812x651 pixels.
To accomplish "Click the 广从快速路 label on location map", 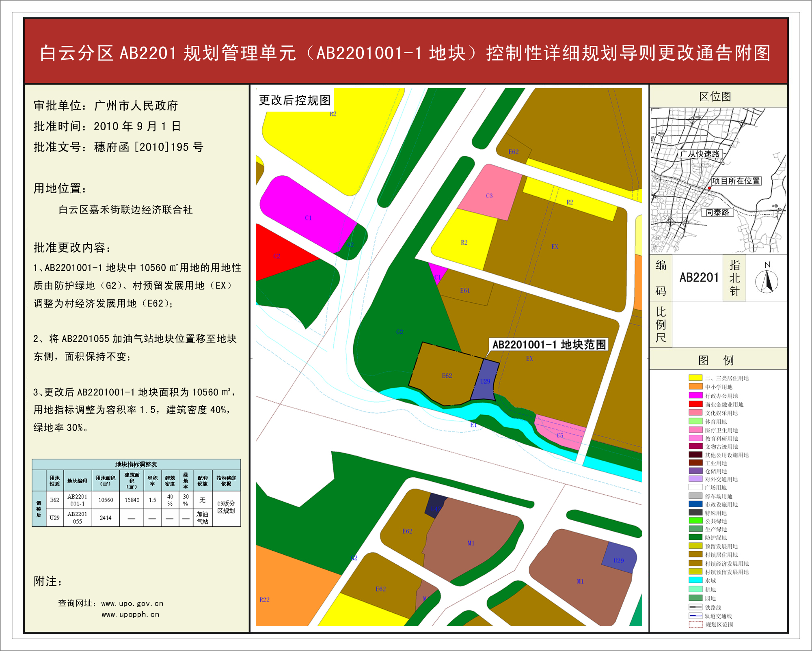I will coord(700,154).
